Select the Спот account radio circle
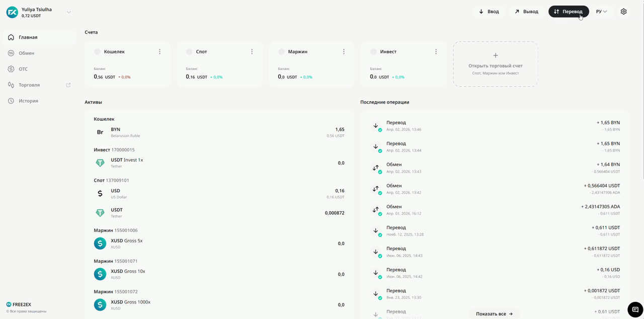 click(189, 52)
